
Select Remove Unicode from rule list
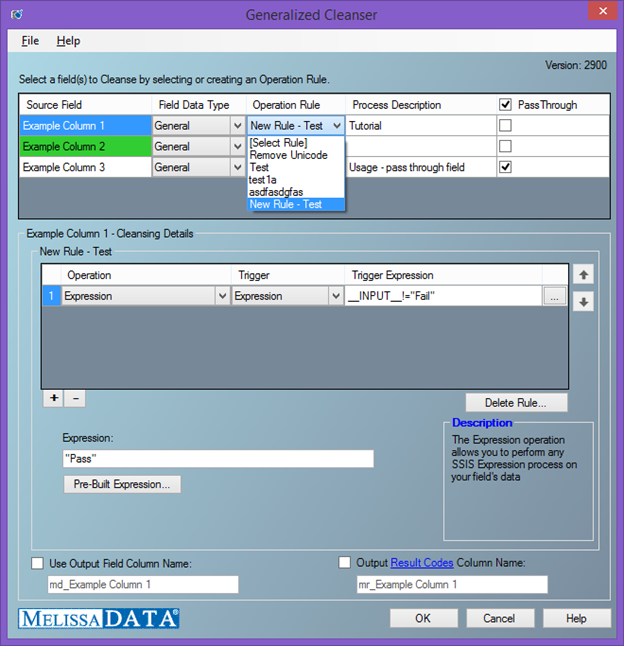tap(288, 155)
